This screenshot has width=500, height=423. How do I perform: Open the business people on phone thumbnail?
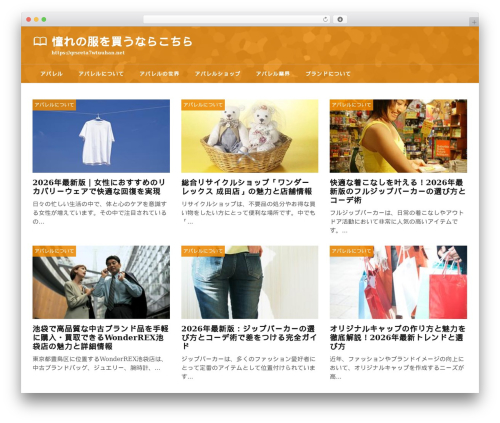click(x=101, y=282)
